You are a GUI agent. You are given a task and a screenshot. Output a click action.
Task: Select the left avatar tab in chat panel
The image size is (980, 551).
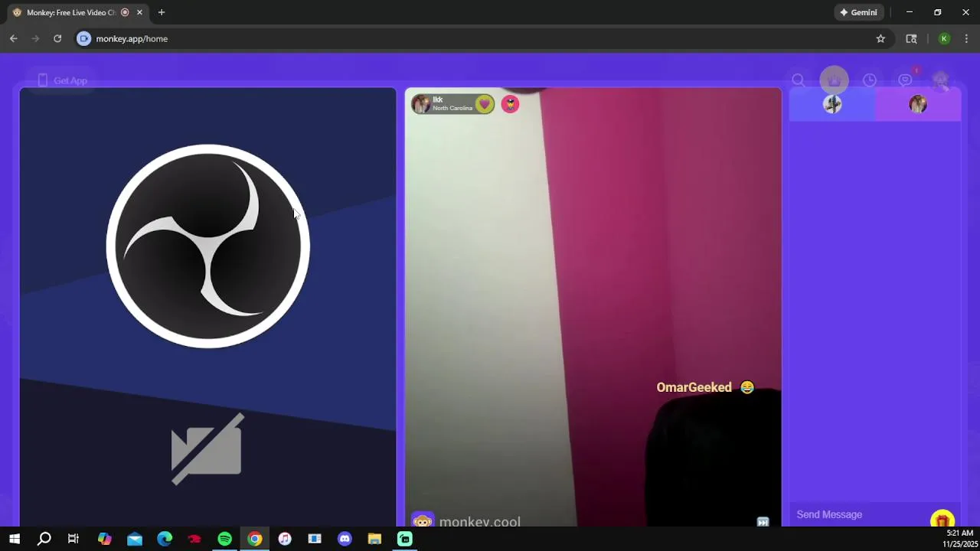click(832, 104)
